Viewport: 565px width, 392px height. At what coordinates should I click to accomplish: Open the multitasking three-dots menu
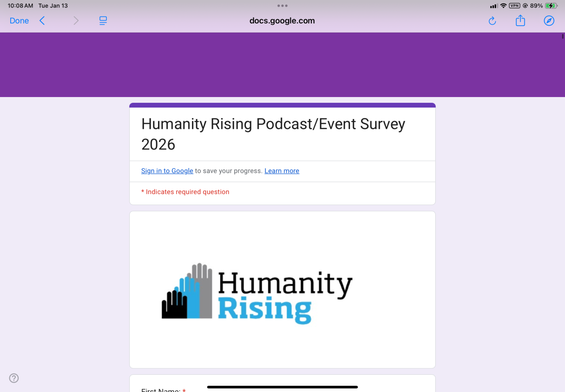[282, 6]
